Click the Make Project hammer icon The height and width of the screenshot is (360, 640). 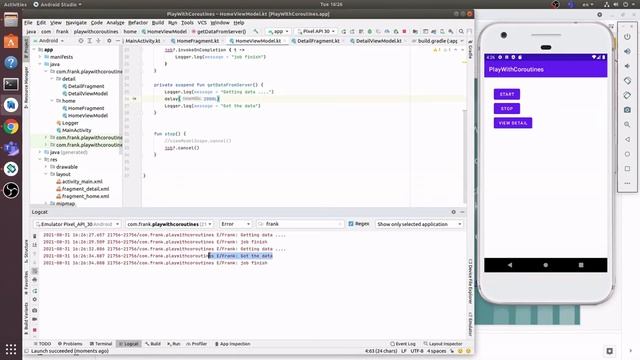[x=256, y=31]
